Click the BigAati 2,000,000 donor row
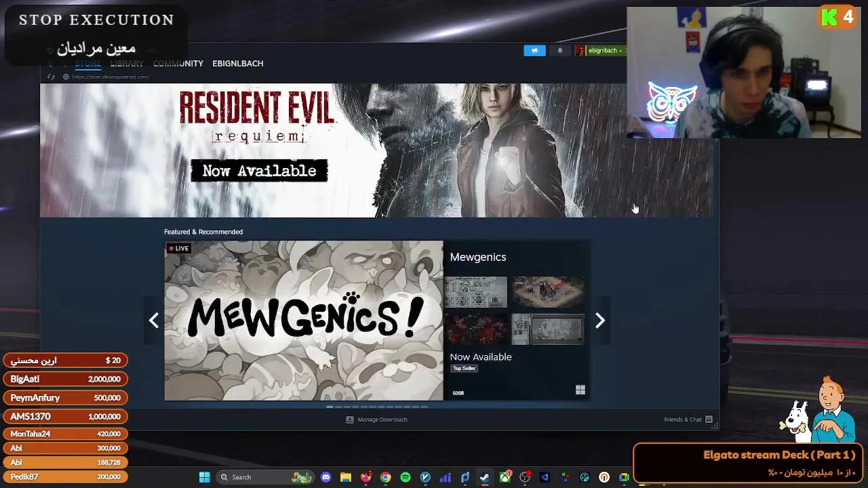The height and width of the screenshot is (488, 868). (x=65, y=379)
